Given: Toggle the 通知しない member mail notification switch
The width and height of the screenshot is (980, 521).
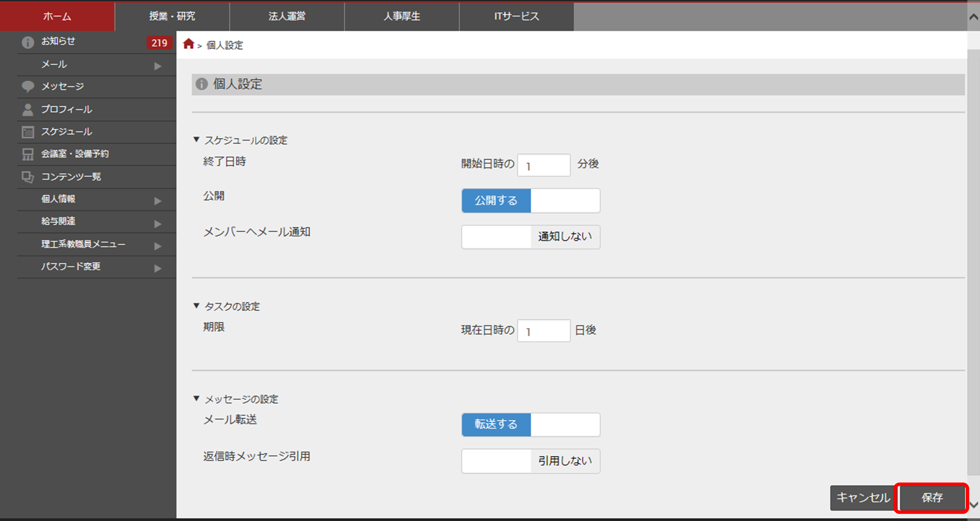Looking at the screenshot, I should click(x=531, y=237).
